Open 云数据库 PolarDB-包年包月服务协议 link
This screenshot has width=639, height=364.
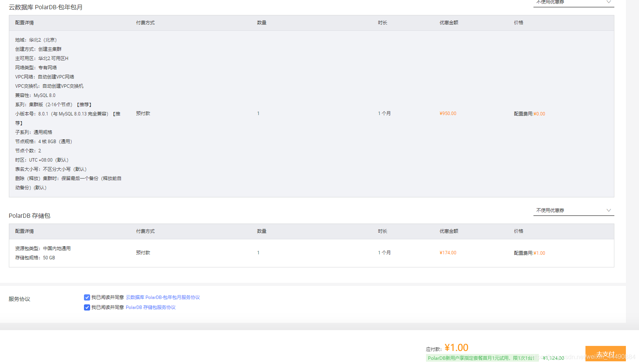[163, 297]
